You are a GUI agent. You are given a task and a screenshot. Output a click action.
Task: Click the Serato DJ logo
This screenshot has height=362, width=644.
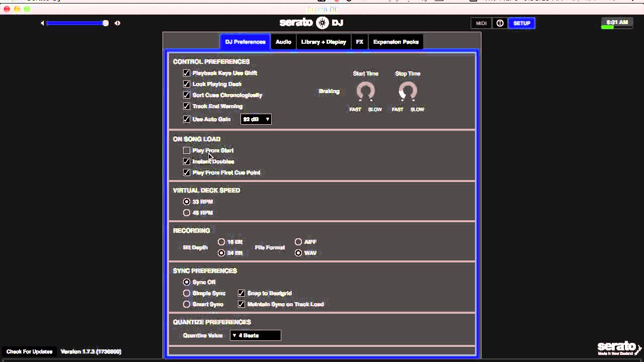point(311,23)
